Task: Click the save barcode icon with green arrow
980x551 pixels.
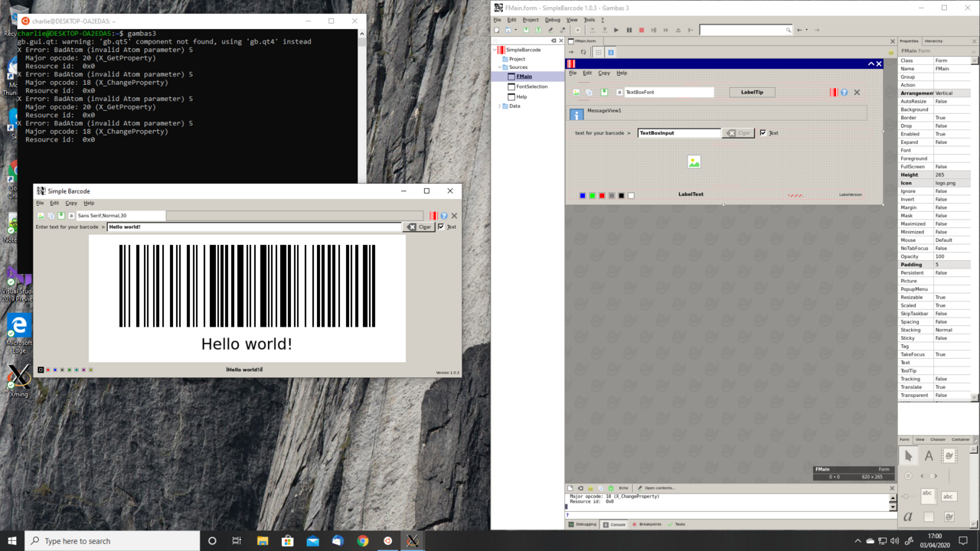Action: pyautogui.click(x=61, y=216)
